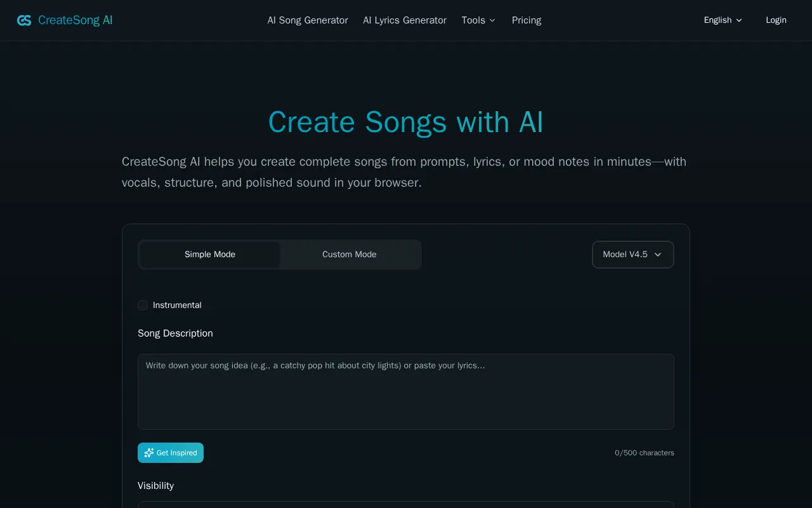Expand the Tools menu

(478, 20)
